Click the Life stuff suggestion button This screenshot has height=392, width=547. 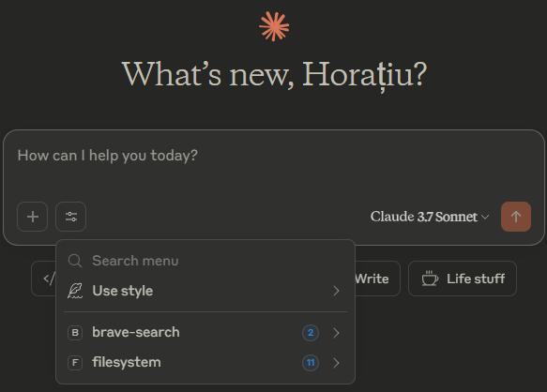pyautogui.click(x=463, y=279)
